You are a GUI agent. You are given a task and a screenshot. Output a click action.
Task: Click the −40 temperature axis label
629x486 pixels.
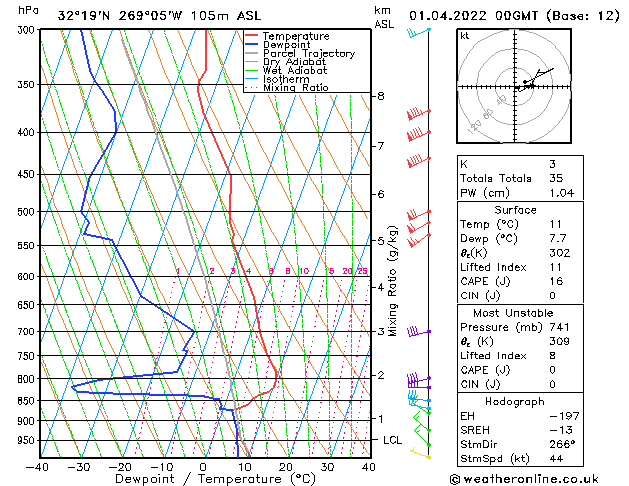37,467
